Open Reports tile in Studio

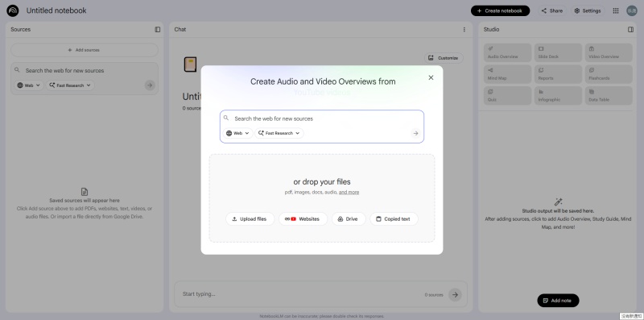[x=558, y=74]
